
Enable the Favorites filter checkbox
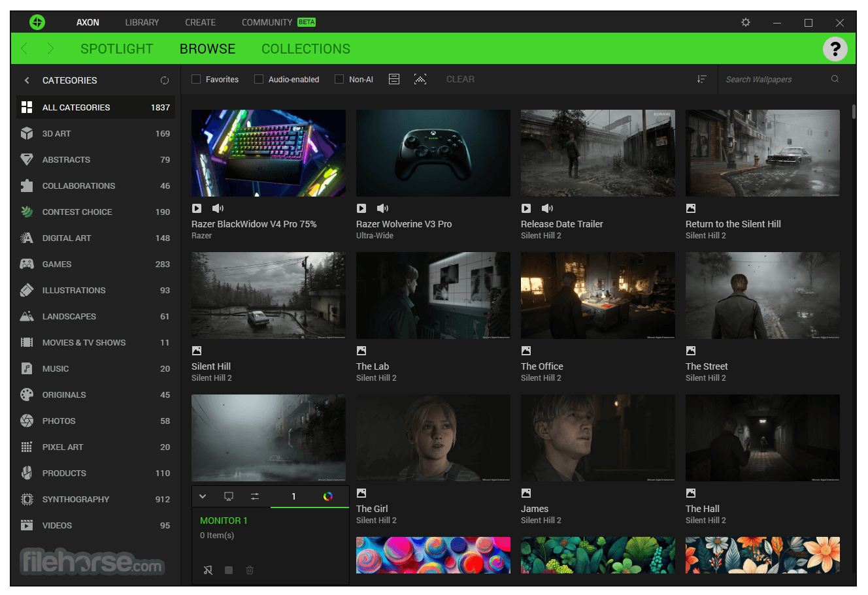click(196, 79)
